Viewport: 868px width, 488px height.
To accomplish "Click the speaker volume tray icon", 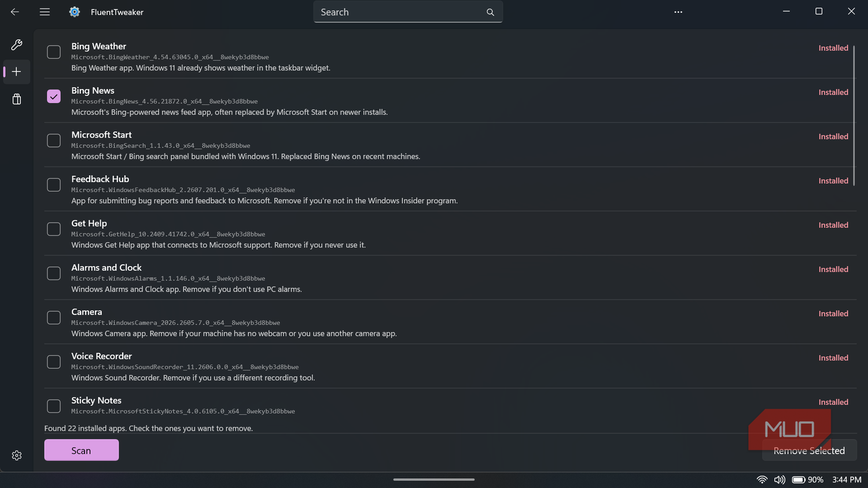I will (x=779, y=479).
